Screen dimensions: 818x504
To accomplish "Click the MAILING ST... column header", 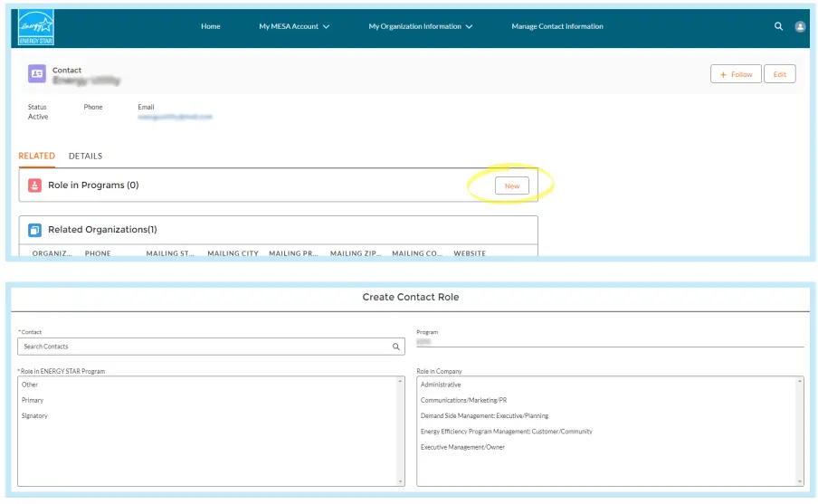I will [170, 253].
